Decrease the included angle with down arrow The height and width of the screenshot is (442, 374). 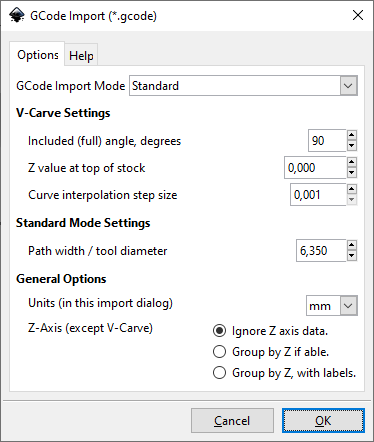(352, 146)
